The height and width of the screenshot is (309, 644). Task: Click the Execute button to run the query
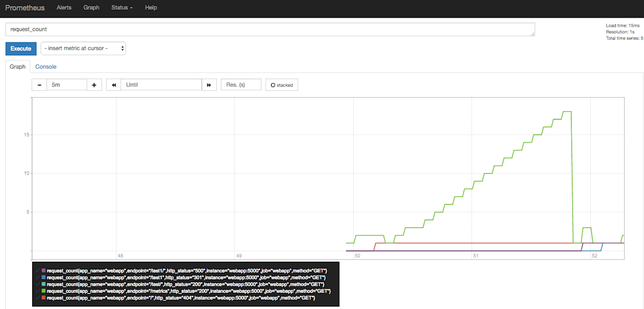(x=20, y=48)
